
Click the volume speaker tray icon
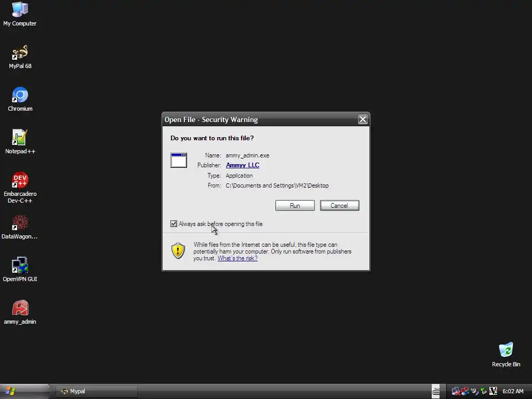474,391
